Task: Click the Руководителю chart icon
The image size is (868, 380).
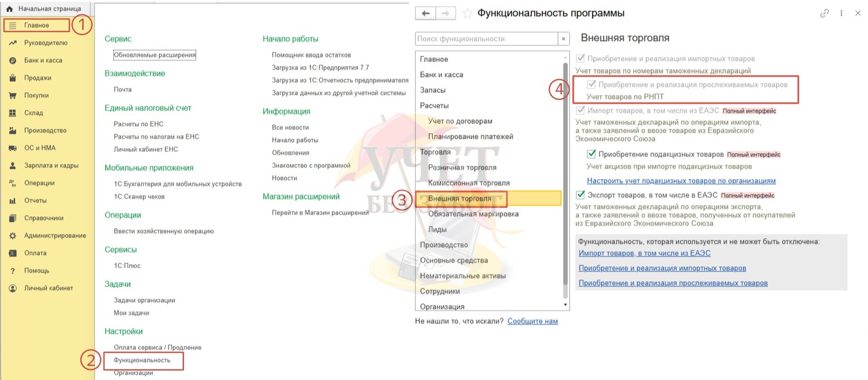Action: pos(13,43)
